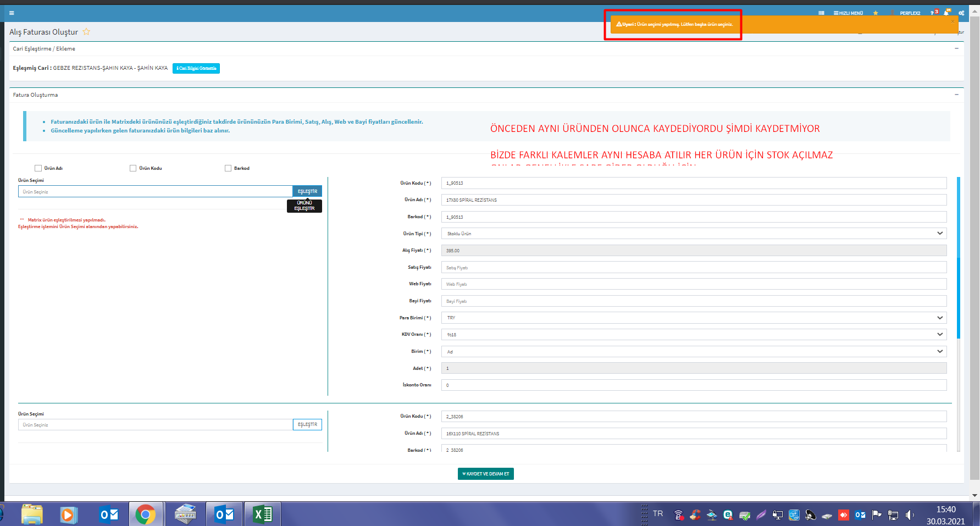Open the Hızlı Menü menu
Image resolution: width=980 pixels, height=526 pixels.
(x=848, y=13)
